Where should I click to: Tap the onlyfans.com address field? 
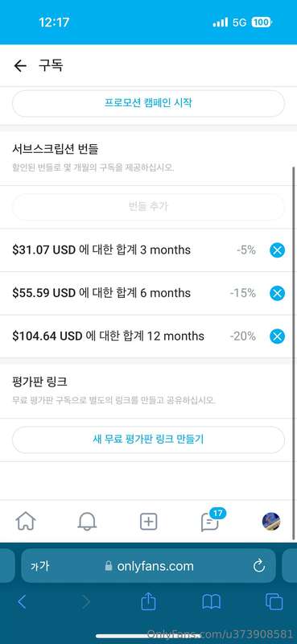(x=148, y=566)
